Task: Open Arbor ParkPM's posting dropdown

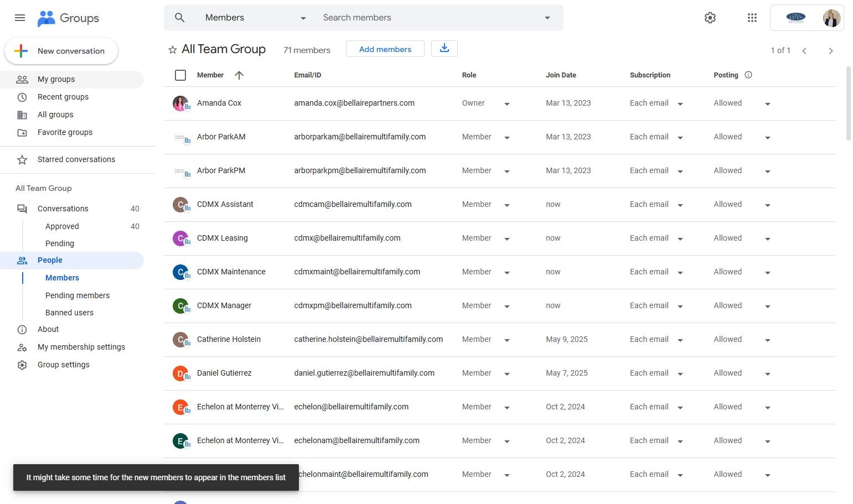Action: pyautogui.click(x=767, y=172)
